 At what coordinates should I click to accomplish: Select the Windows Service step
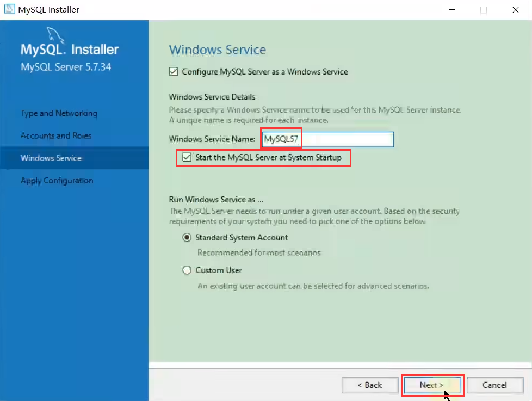point(74,158)
